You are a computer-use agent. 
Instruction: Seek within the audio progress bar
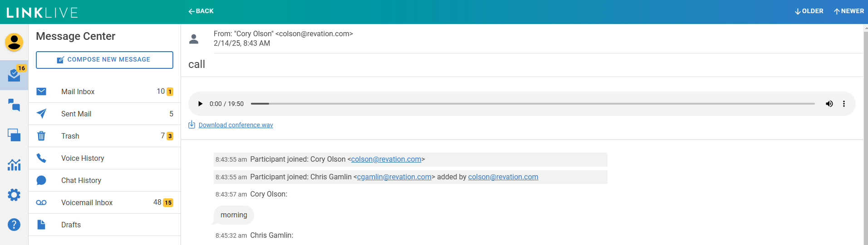click(x=532, y=104)
